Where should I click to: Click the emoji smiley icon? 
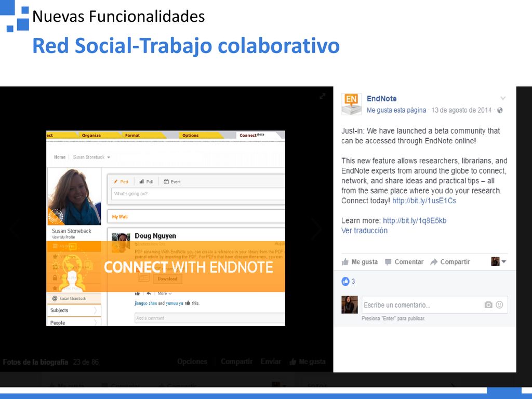tap(499, 304)
